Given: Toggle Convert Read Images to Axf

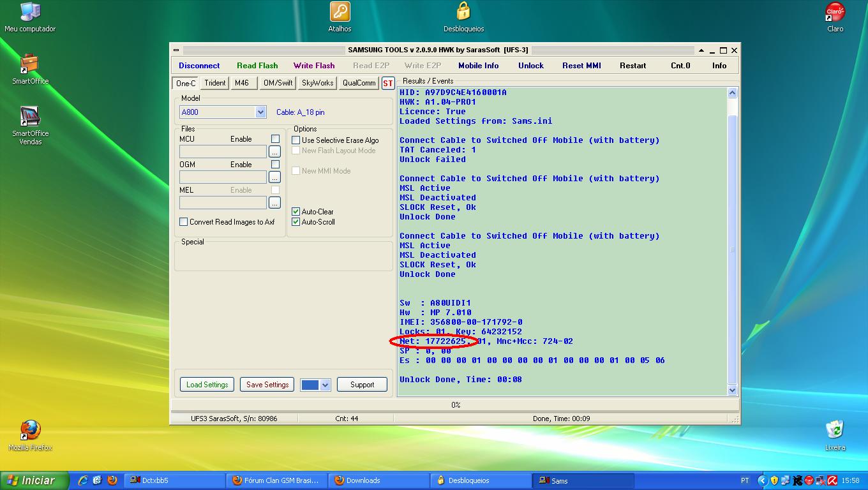Looking at the screenshot, I should pyautogui.click(x=184, y=222).
